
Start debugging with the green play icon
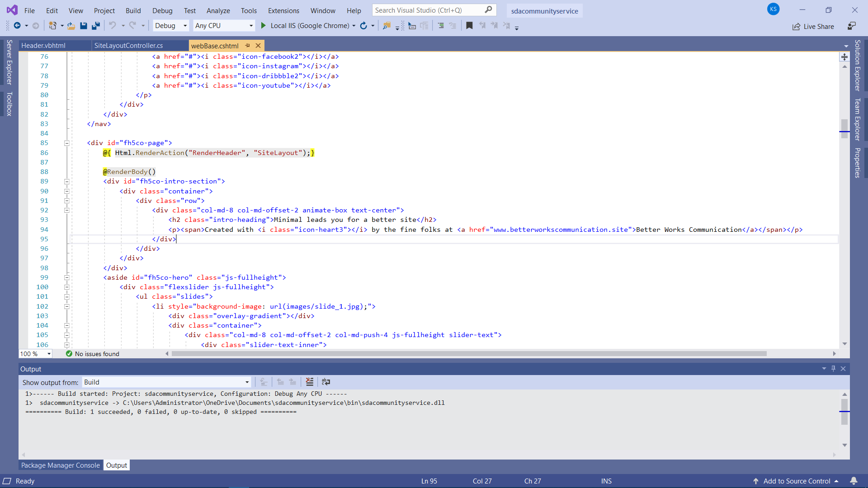[264, 26]
